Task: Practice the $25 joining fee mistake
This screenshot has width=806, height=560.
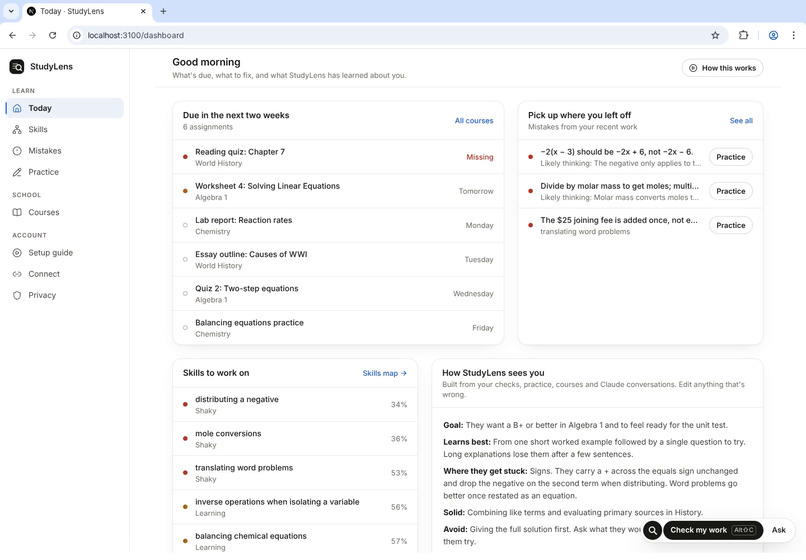Action: [x=730, y=225]
